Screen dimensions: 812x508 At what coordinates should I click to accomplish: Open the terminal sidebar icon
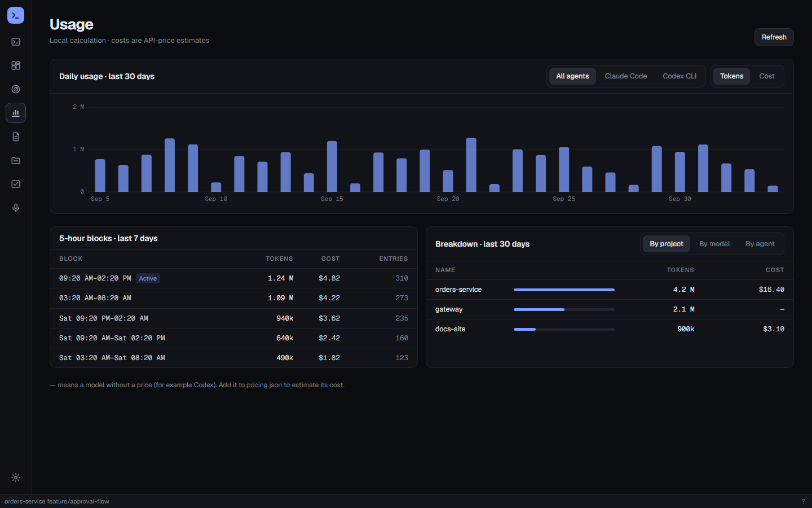click(16, 42)
